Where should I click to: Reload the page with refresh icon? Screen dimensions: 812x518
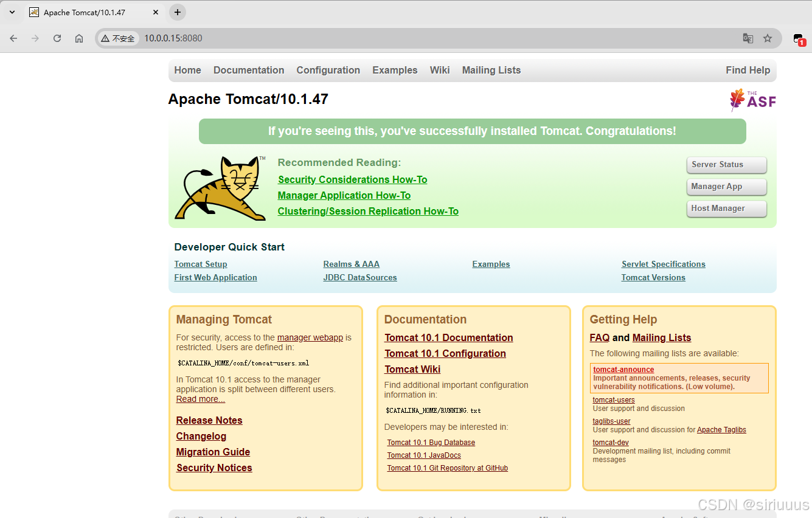click(57, 38)
